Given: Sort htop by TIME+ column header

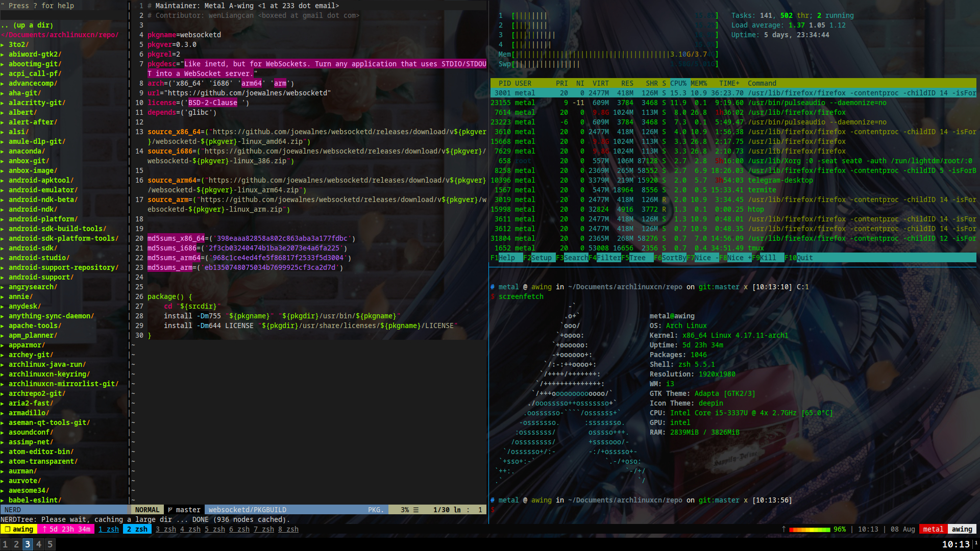Looking at the screenshot, I should [x=729, y=84].
